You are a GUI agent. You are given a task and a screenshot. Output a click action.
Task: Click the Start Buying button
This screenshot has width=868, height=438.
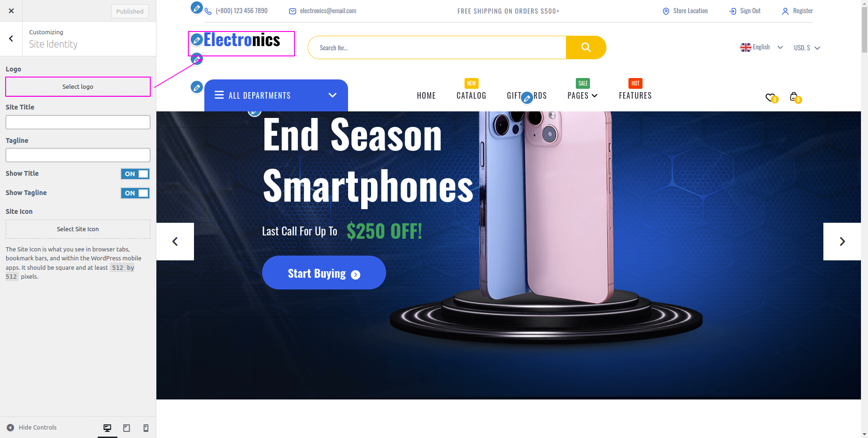point(324,273)
